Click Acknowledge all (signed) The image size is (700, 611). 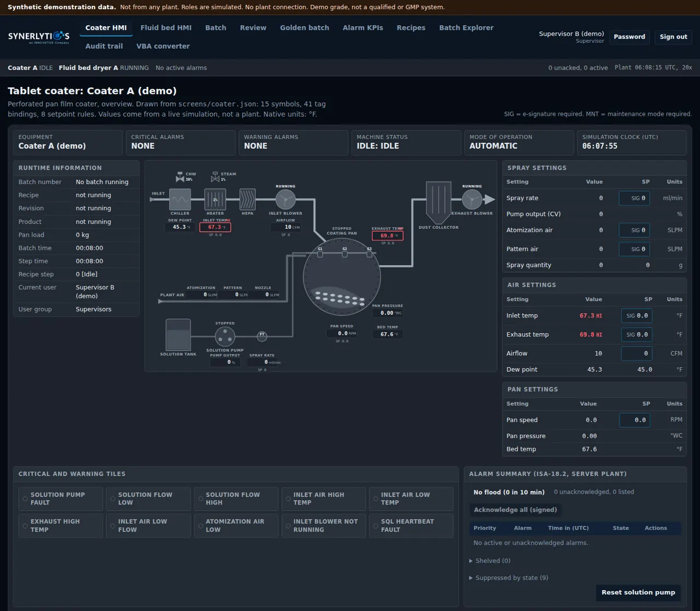[516, 510]
